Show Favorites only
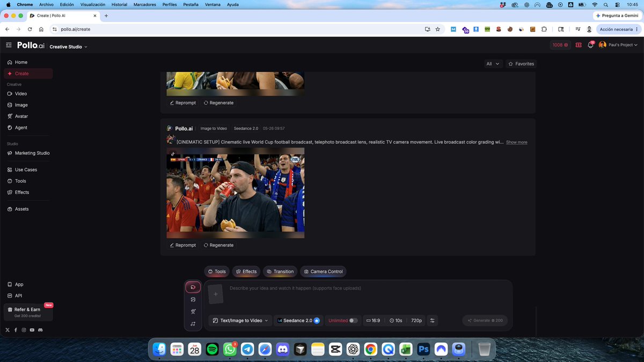 521,64
